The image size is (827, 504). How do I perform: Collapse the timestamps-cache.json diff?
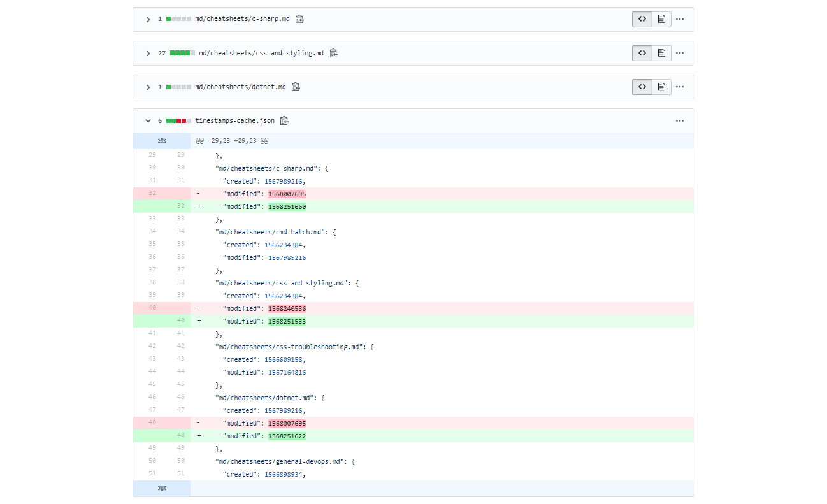pyautogui.click(x=148, y=120)
